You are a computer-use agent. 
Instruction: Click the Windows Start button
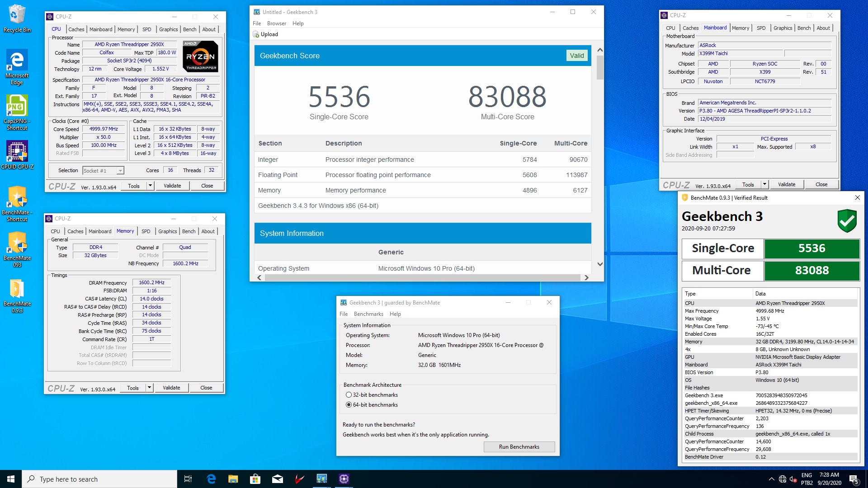[x=11, y=479]
